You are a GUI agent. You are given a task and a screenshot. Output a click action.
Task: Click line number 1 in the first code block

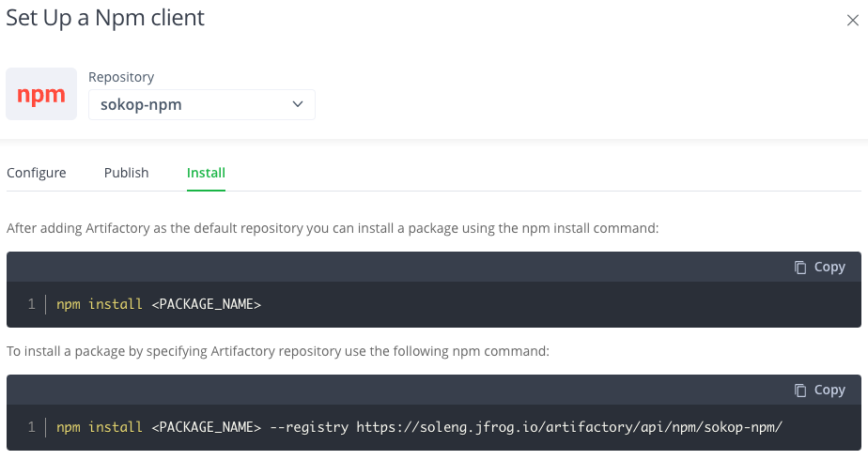pos(32,304)
